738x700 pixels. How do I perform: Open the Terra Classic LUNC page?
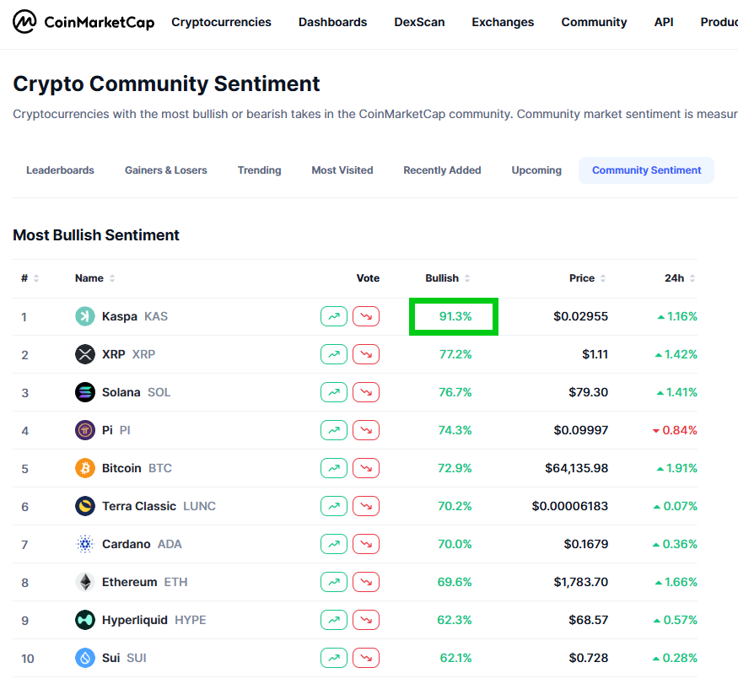pyautogui.click(x=159, y=506)
